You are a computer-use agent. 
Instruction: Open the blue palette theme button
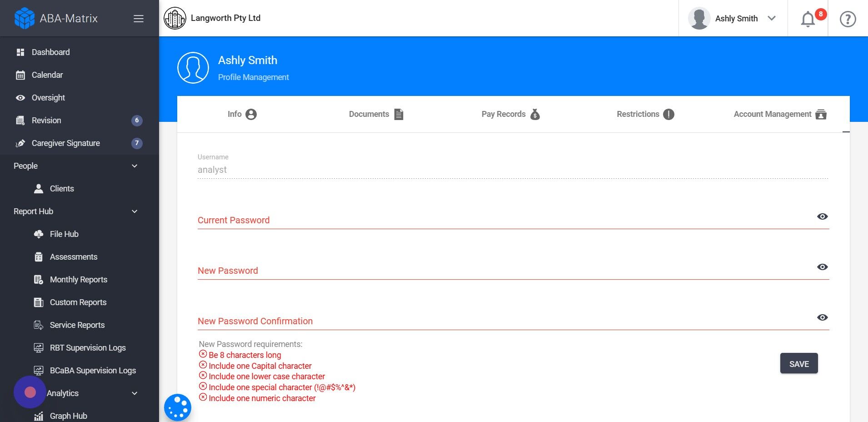(x=178, y=407)
